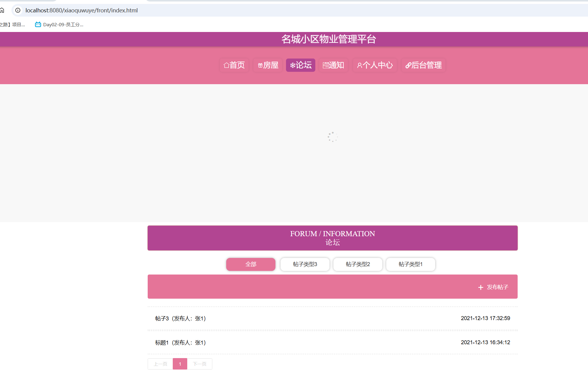Open the Day02-09 bookmark icon
Image resolution: width=588 pixels, height=378 pixels.
(38, 24)
